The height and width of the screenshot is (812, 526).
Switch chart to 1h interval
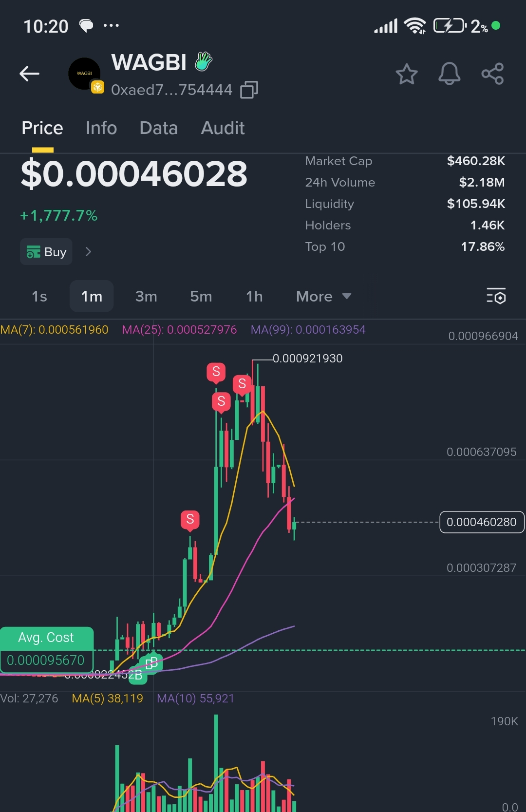coord(254,296)
